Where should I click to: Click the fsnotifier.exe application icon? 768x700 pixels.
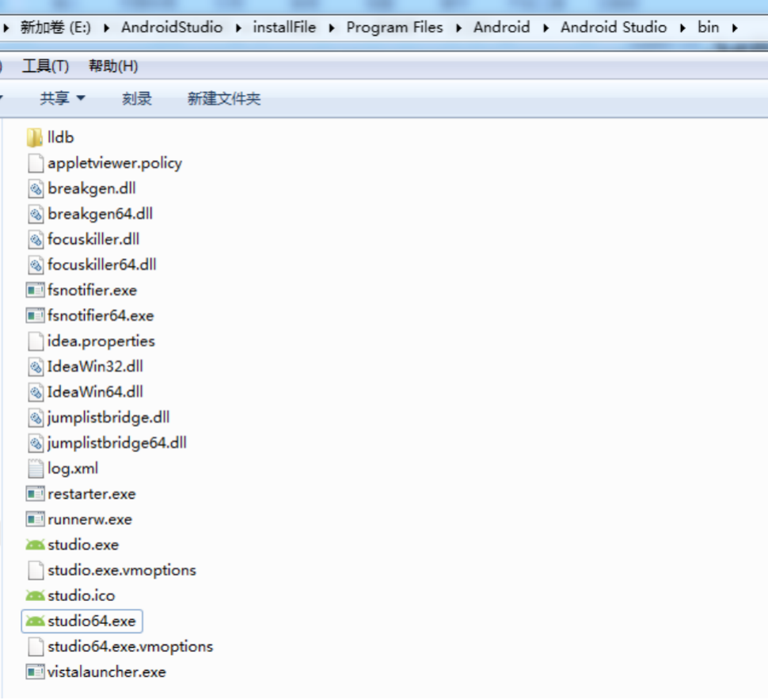(35, 291)
